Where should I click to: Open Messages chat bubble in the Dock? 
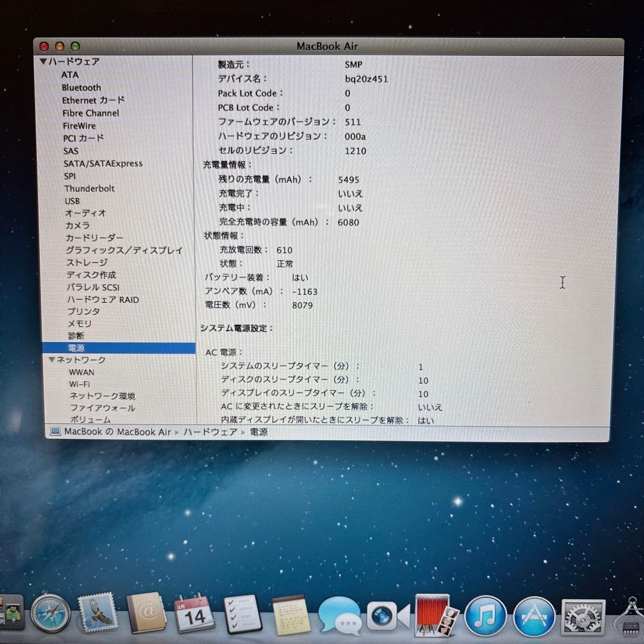[x=340, y=615]
